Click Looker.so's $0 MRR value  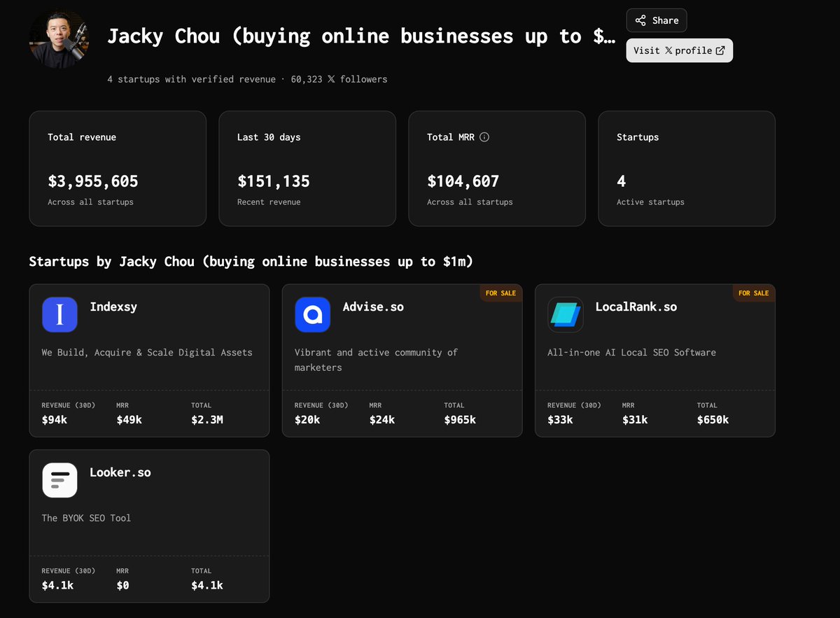tap(122, 585)
